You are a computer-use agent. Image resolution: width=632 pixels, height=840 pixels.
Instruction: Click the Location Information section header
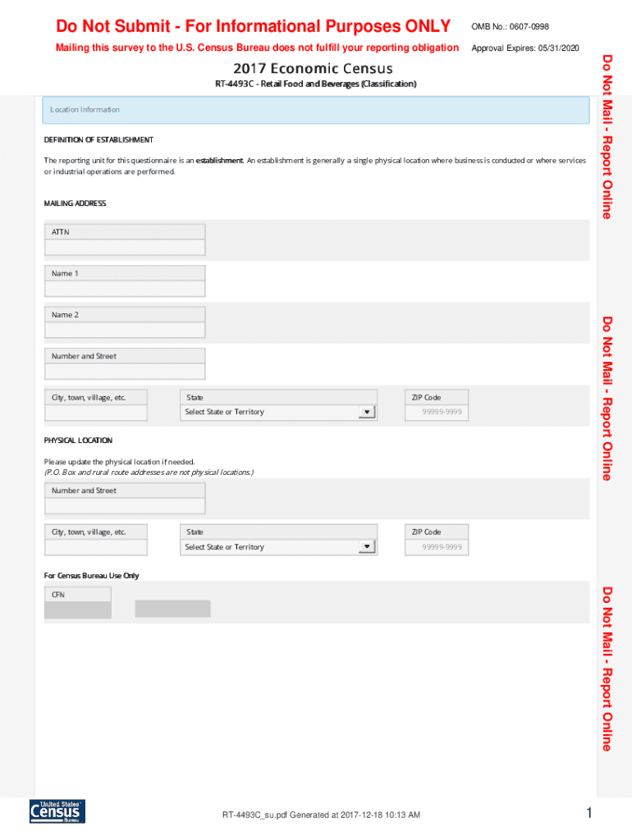pos(316,110)
